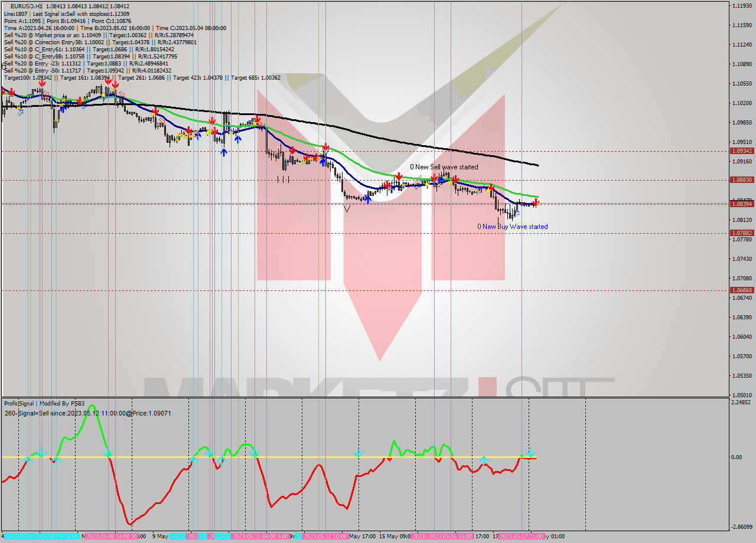The height and width of the screenshot is (543, 756).
Task: Click the 2023.05.16 15:00 pink time marker
Action: [449, 537]
